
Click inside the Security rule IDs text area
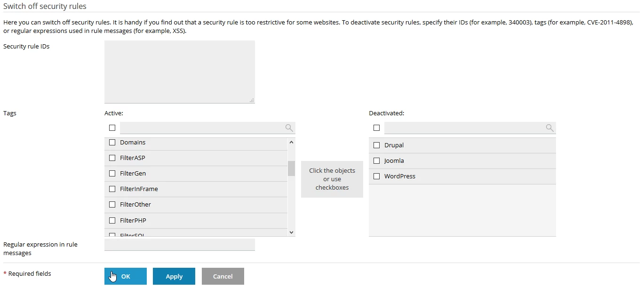tap(179, 71)
